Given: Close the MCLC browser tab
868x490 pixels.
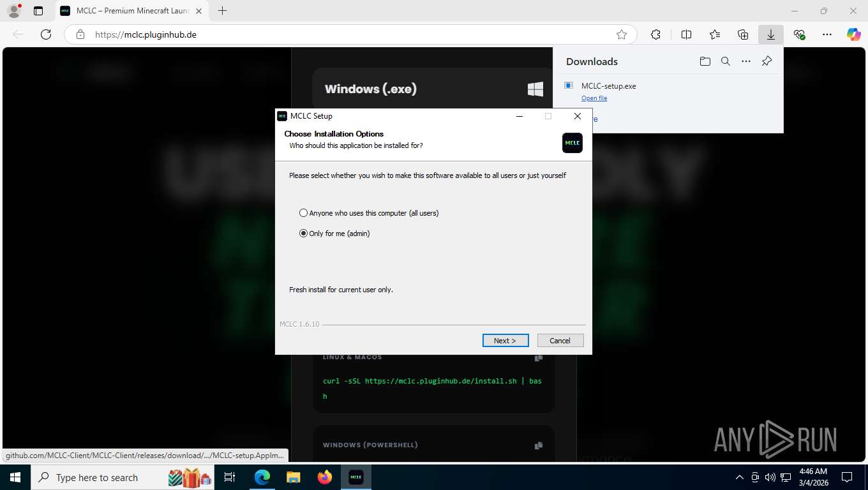Looking at the screenshot, I should point(198,11).
